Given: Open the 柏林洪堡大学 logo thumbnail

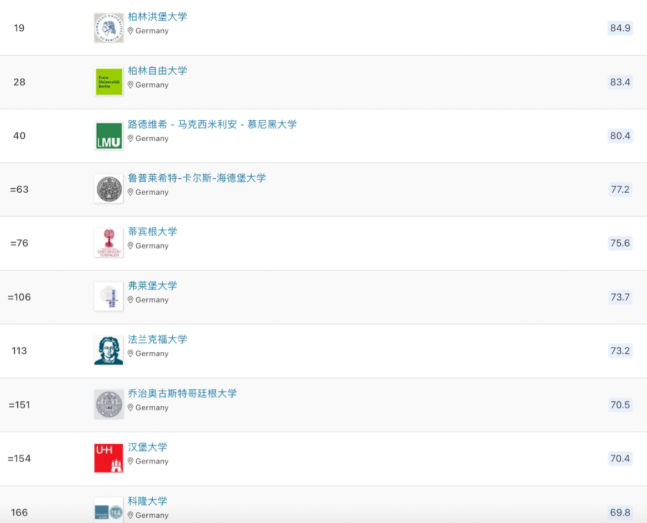Looking at the screenshot, I should [109, 28].
